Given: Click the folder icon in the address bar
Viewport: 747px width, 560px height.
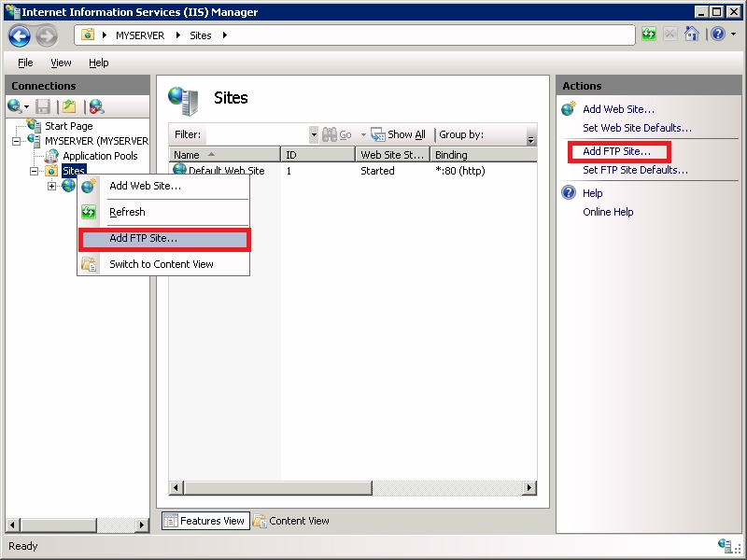Looking at the screenshot, I should coord(88,35).
